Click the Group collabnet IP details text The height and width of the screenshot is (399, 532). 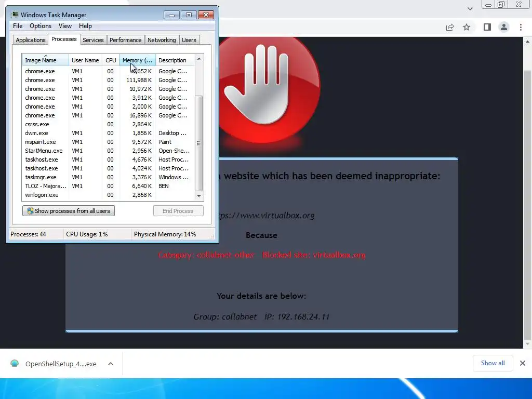(262, 316)
